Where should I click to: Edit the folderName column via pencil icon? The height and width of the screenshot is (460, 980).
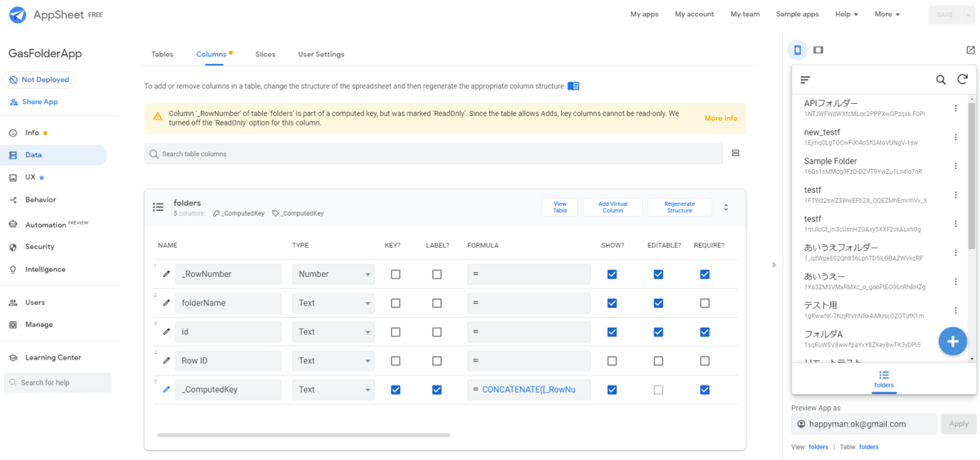[x=167, y=303]
